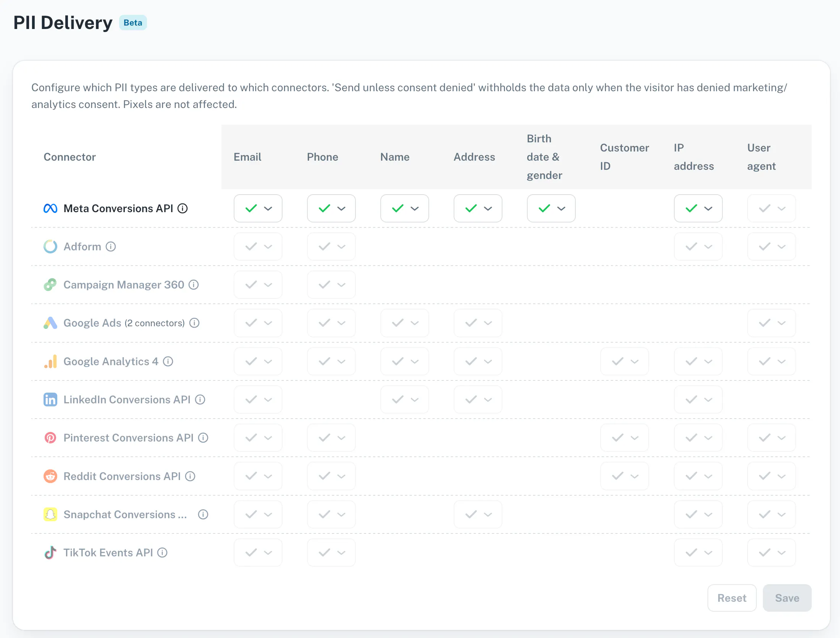Image resolution: width=840 pixels, height=638 pixels.
Task: Click the Google Analytics 4 info icon
Action: tap(168, 361)
